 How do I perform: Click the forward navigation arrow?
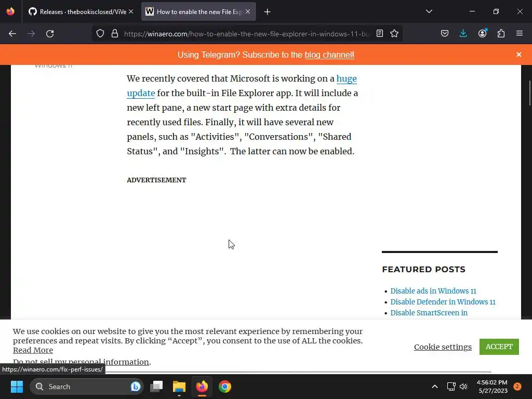(x=31, y=34)
